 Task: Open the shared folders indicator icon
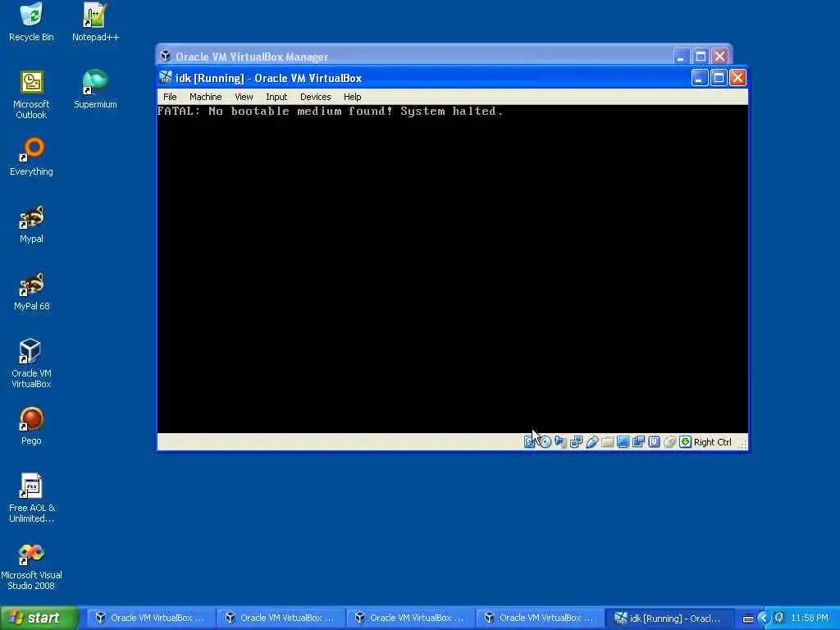(607, 442)
